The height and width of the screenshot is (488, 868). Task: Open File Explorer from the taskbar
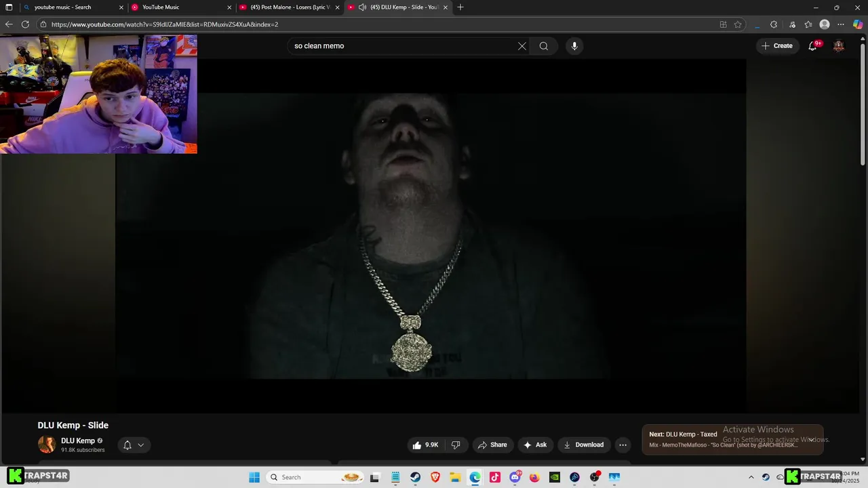pos(455,477)
